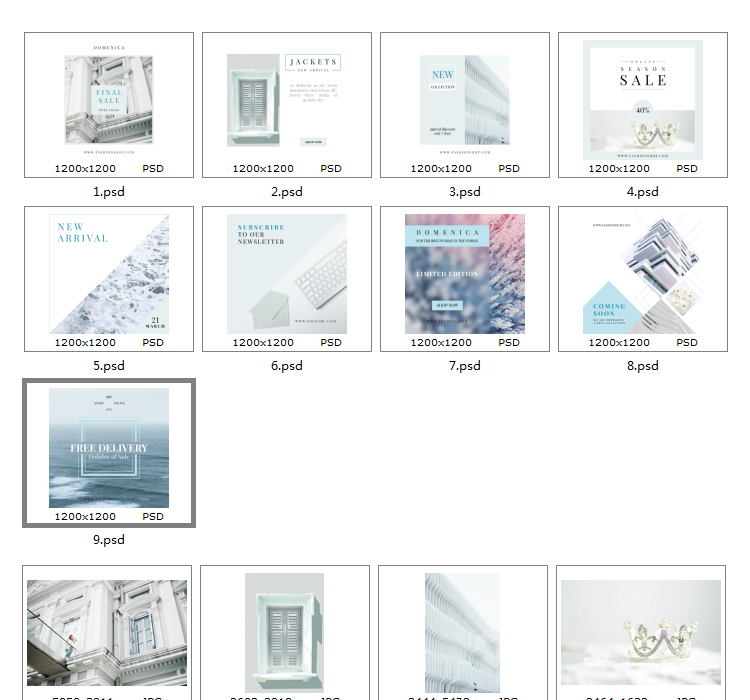Click the 6.psd file name label
Image resolution: width=750 pixels, height=700 pixels.
tap(287, 366)
